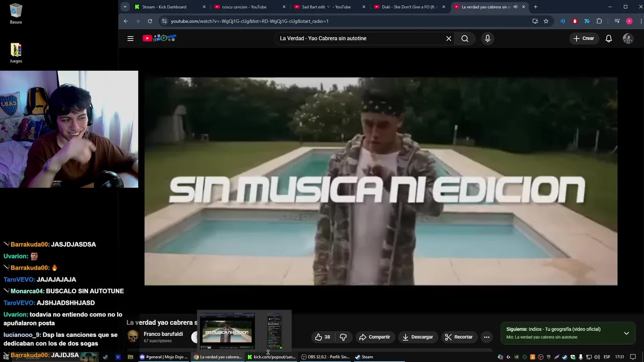Open the YouTube account avatar menu
Image resolution: width=644 pixels, height=362 pixels.
coord(628,38)
